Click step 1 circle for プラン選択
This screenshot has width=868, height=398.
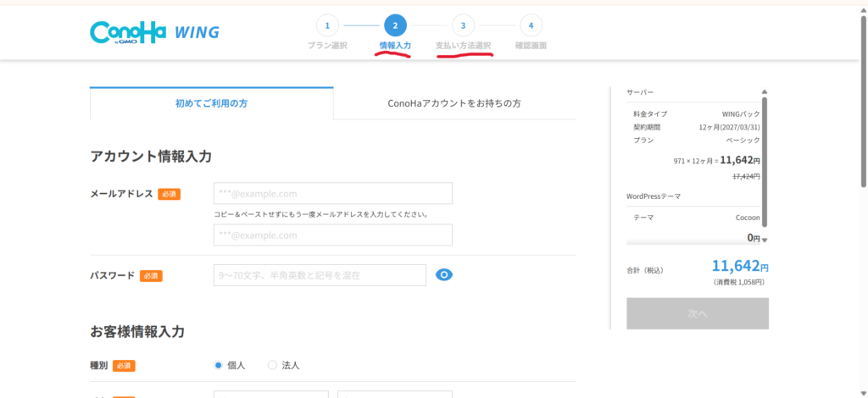[327, 25]
